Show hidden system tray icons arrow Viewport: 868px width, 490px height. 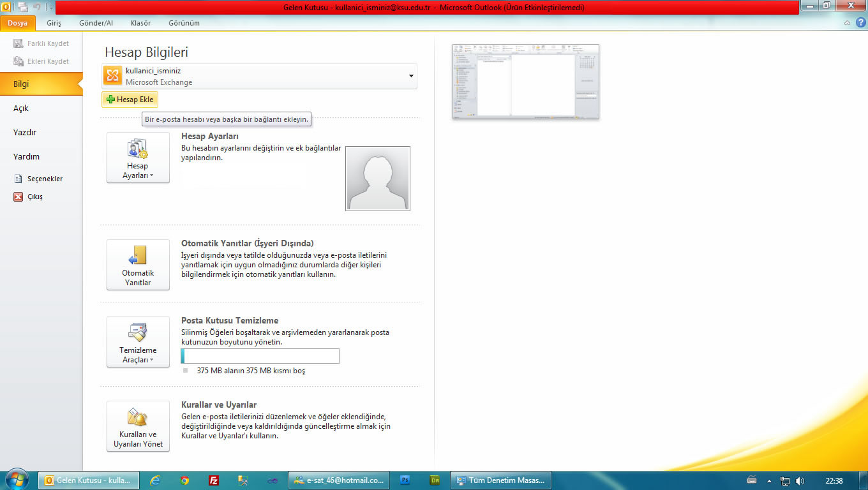coord(769,481)
